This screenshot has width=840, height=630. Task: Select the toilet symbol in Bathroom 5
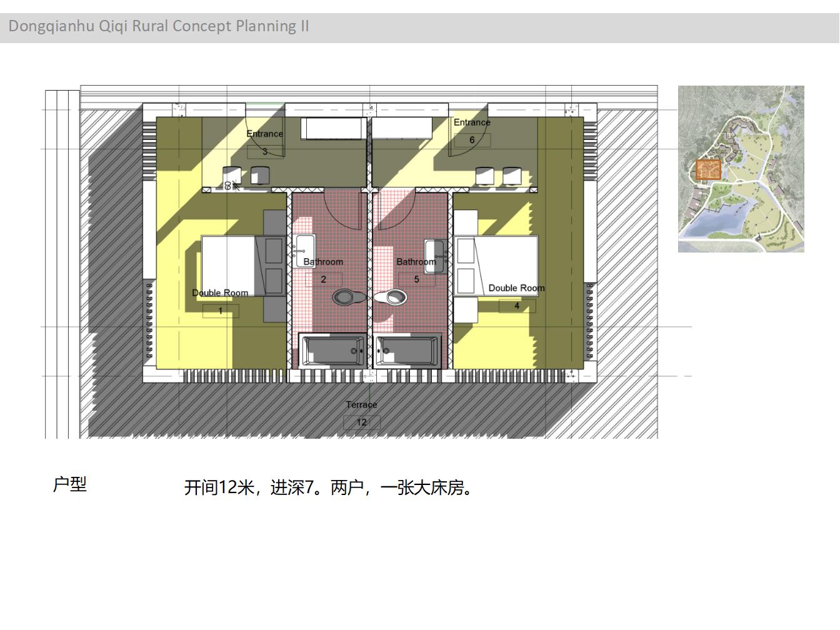391,296
